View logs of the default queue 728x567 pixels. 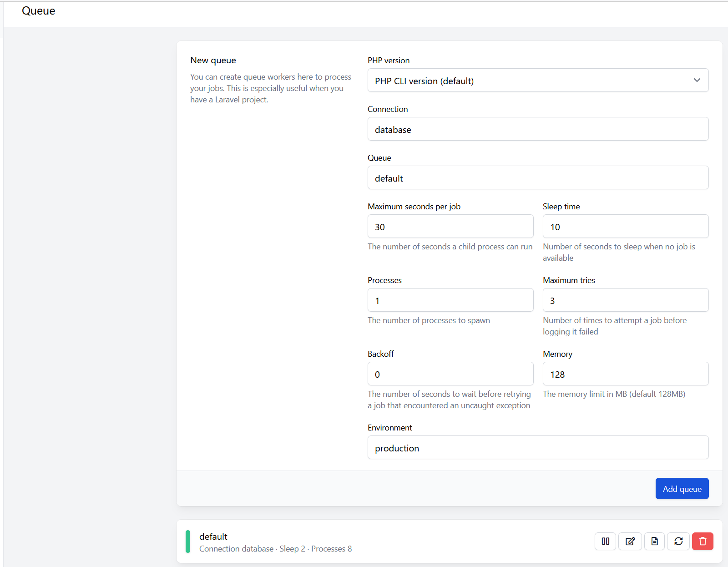654,541
